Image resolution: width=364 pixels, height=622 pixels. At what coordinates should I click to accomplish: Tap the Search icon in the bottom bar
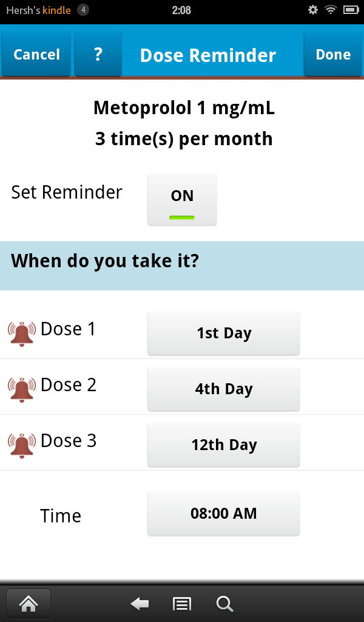(x=224, y=603)
